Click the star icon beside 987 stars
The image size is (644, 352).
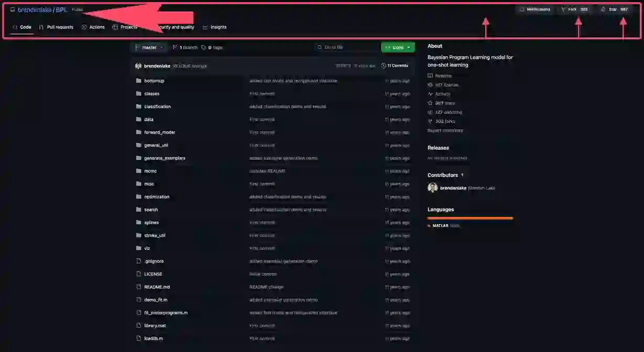[x=430, y=103]
